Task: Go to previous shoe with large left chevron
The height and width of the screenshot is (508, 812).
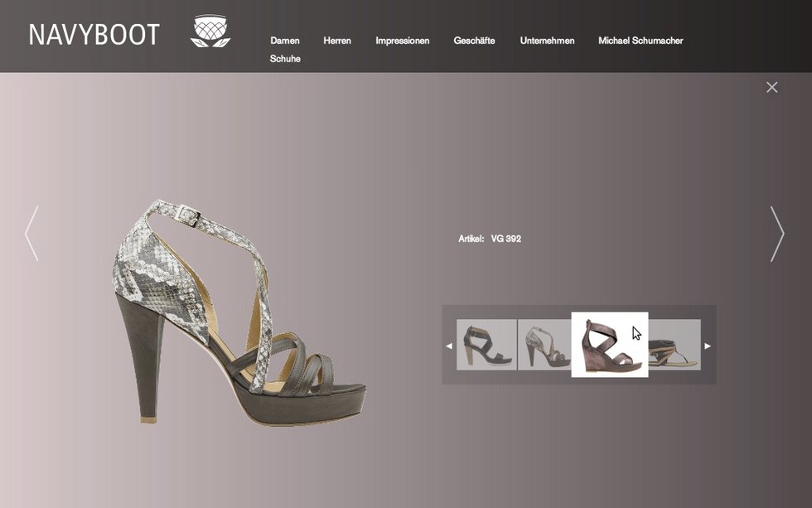Action: click(31, 234)
